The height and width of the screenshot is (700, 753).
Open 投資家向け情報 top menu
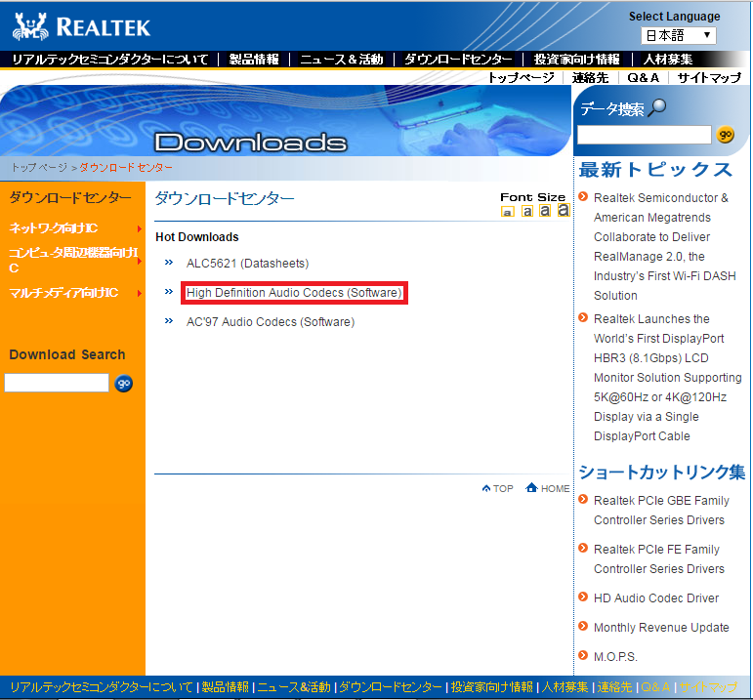pyautogui.click(x=577, y=60)
